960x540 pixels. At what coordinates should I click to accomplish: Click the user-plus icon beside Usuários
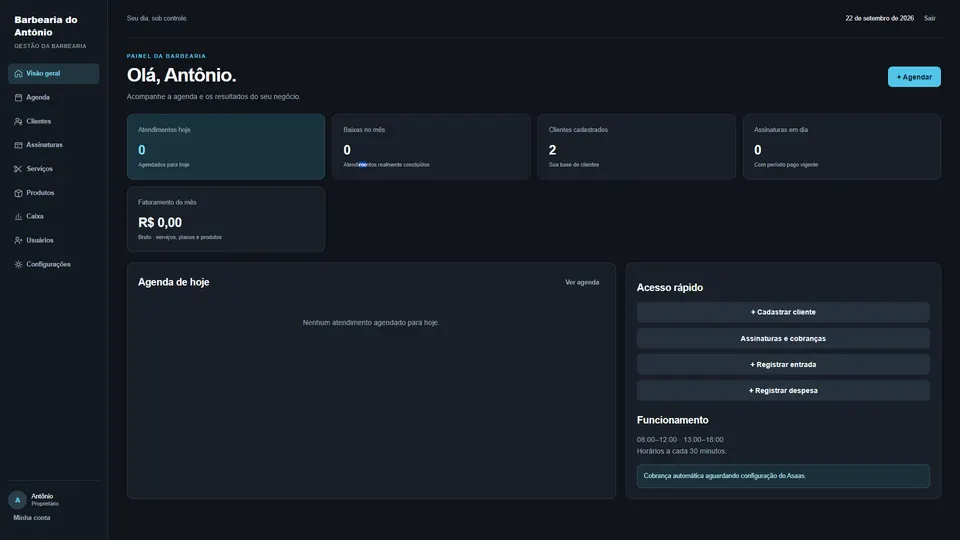click(18, 240)
